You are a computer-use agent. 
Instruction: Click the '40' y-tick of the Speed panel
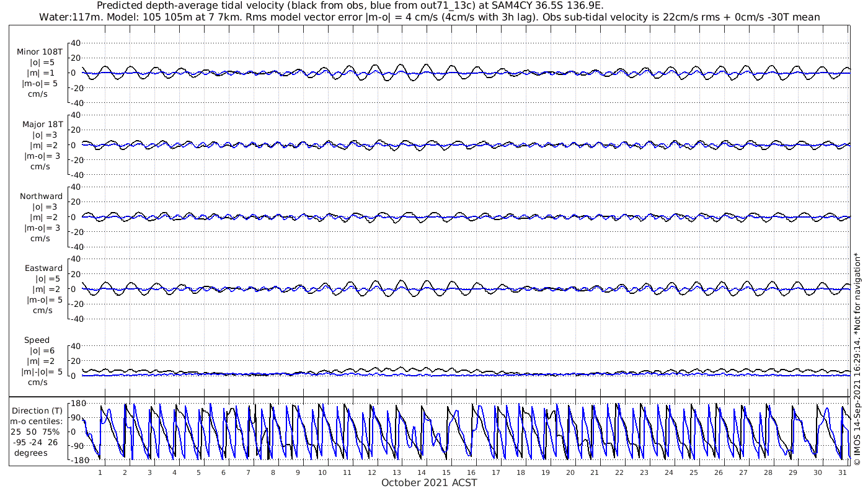[76, 346]
